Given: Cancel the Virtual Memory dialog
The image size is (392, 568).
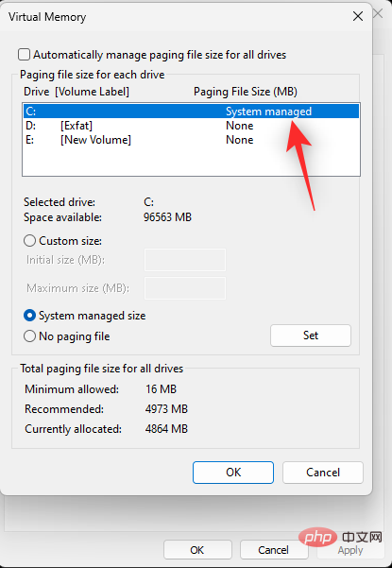Looking at the screenshot, I should click(323, 473).
